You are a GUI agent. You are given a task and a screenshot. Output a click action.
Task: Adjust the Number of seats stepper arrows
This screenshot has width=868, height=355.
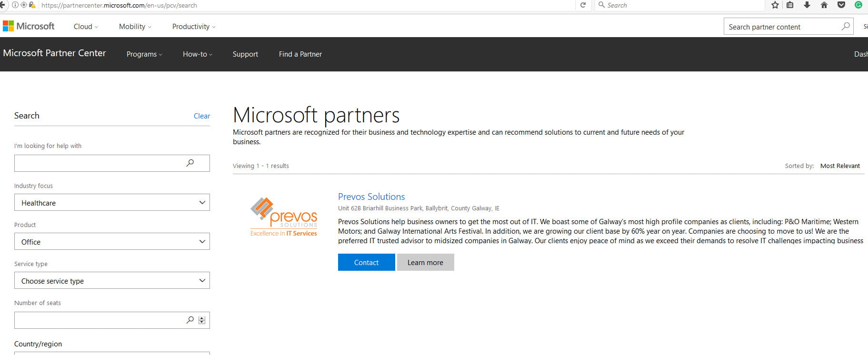202,320
